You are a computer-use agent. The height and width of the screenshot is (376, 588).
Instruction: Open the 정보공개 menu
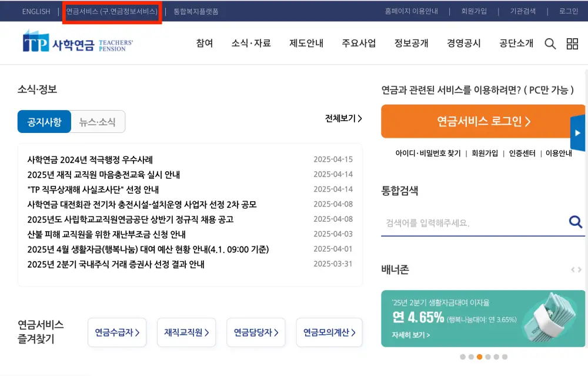tap(411, 43)
